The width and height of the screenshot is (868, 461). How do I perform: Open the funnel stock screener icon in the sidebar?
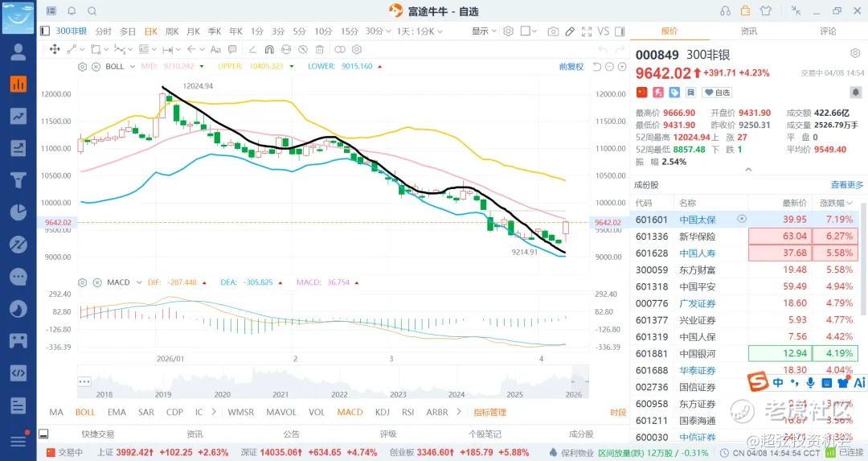(18, 180)
